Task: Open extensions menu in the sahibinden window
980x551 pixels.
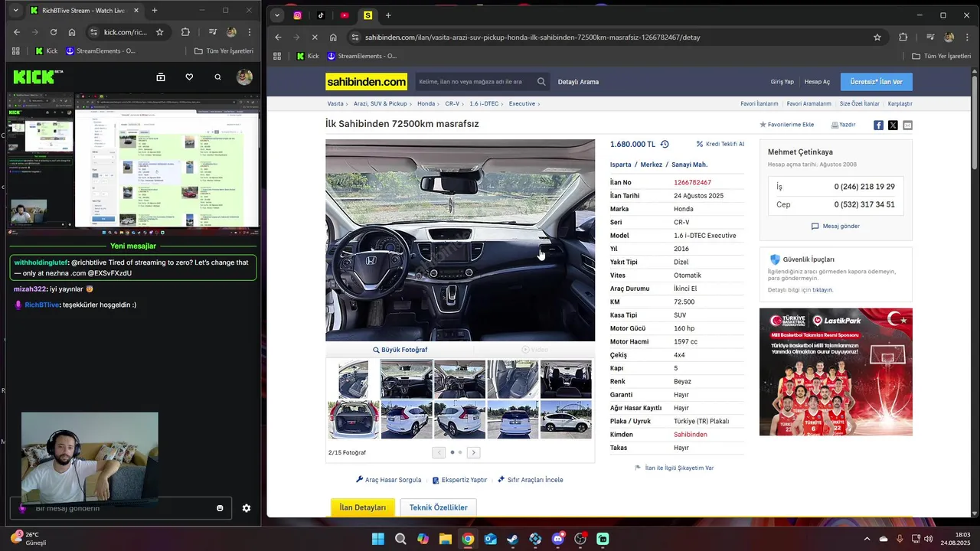Action: tap(903, 37)
